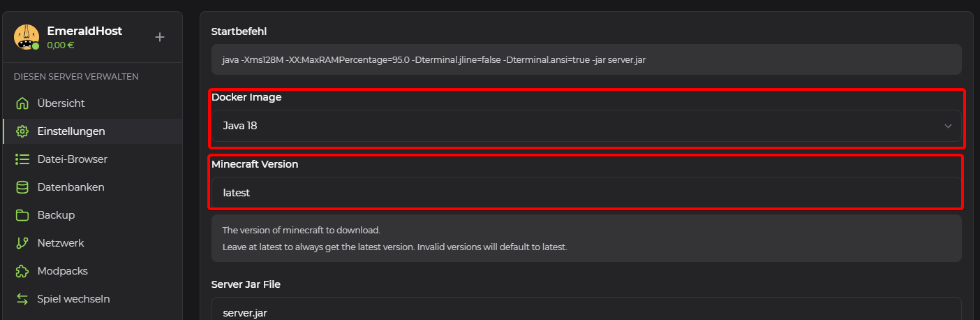Image resolution: width=980 pixels, height=320 pixels.
Task: Open the Übersicht menu item
Action: (x=61, y=103)
